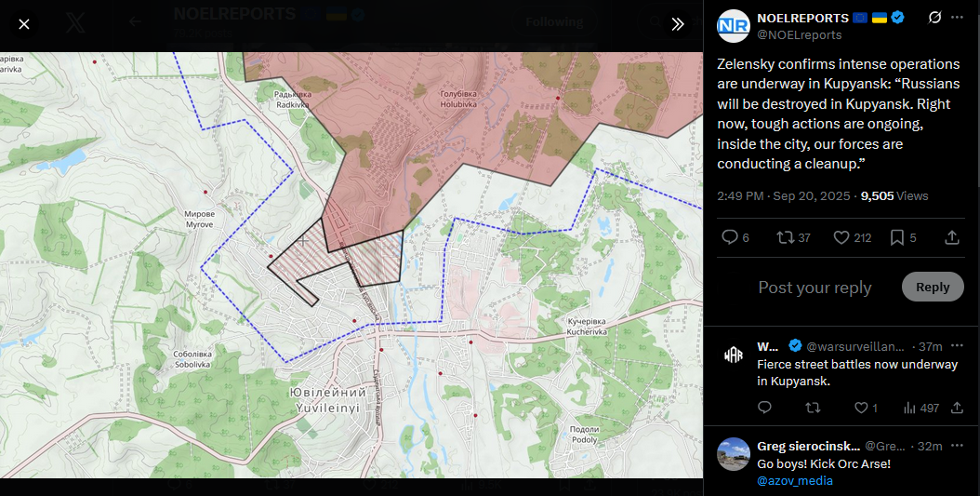Open warsurveillance avatar
Screen dimensions: 980x496
point(733,355)
